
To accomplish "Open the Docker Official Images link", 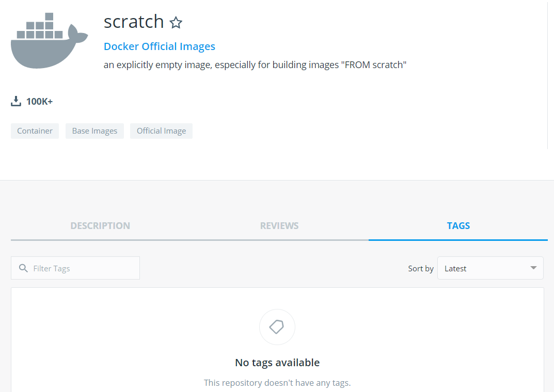I will (x=160, y=46).
